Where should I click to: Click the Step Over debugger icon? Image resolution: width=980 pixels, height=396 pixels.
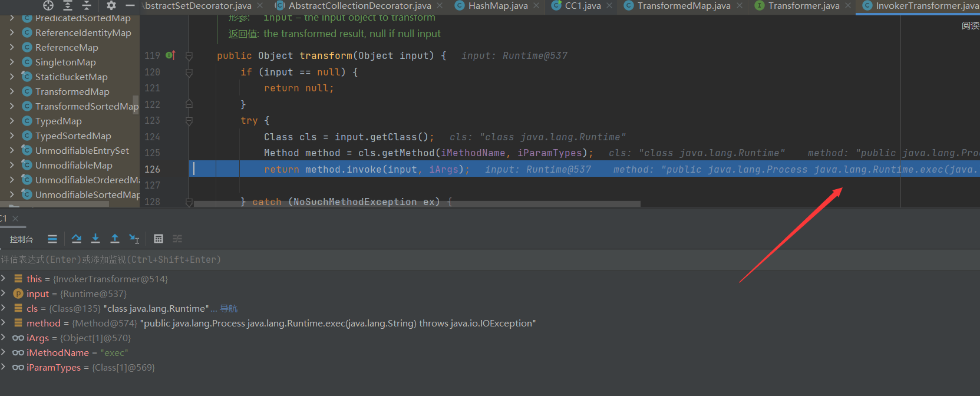77,239
